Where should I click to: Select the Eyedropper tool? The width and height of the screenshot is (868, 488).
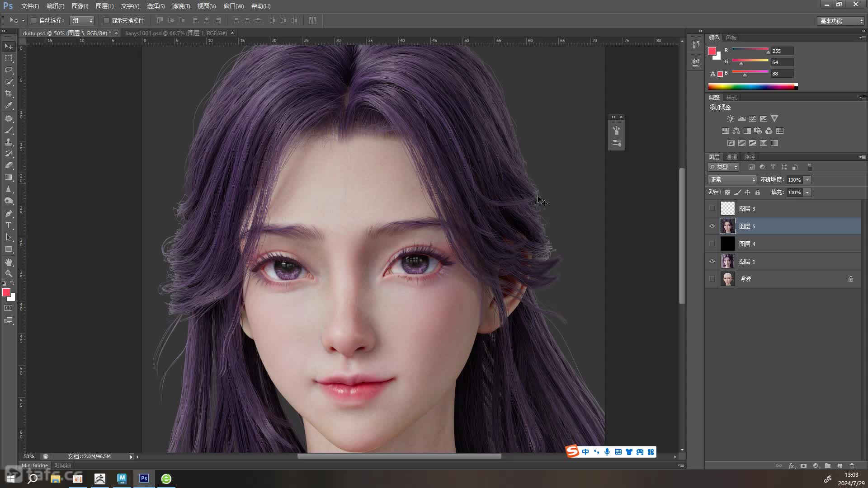click(x=9, y=105)
